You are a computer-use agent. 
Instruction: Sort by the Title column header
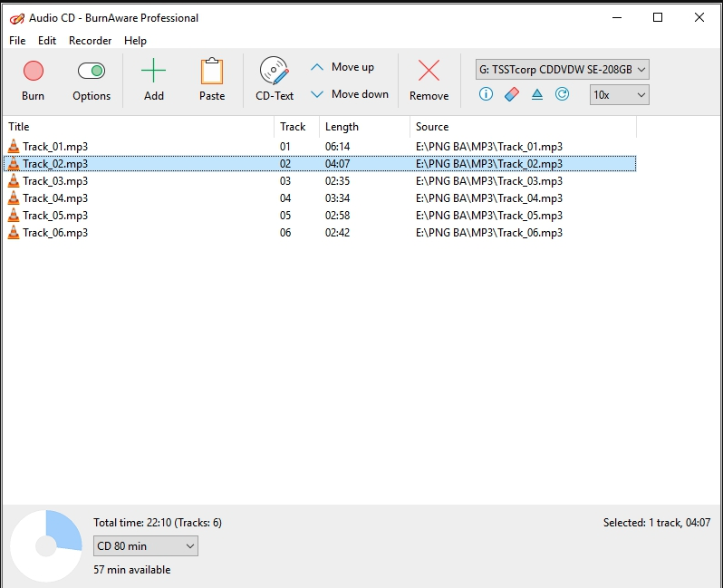click(x=139, y=127)
